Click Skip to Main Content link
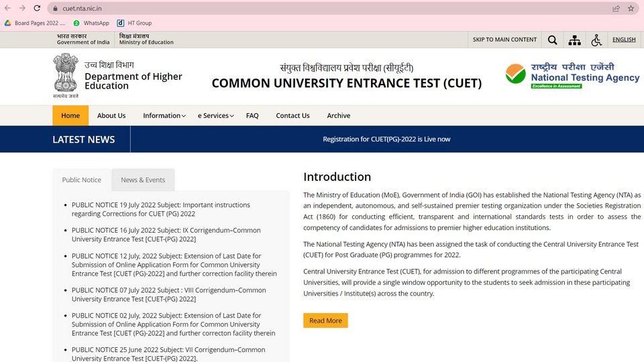Image resolution: width=644 pixels, height=362 pixels. (504, 40)
